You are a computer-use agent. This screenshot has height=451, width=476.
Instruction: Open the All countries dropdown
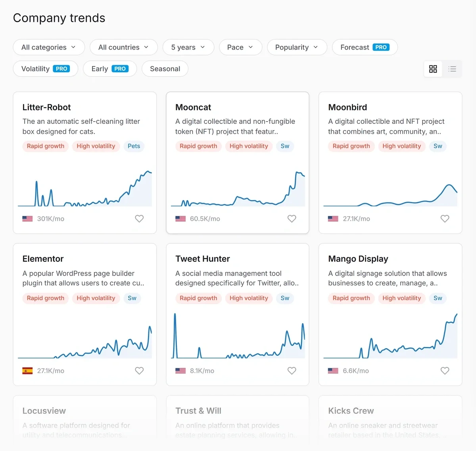[x=124, y=47]
